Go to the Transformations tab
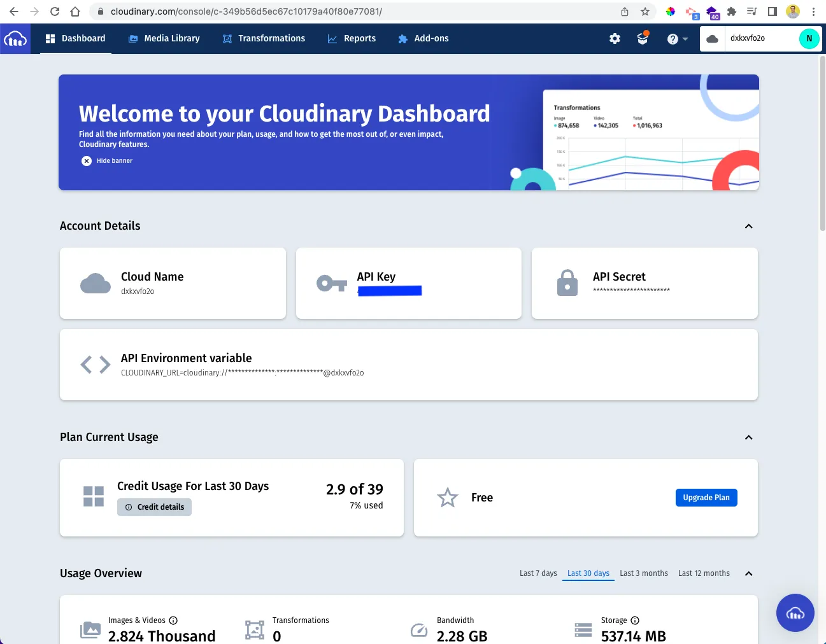 pos(264,39)
